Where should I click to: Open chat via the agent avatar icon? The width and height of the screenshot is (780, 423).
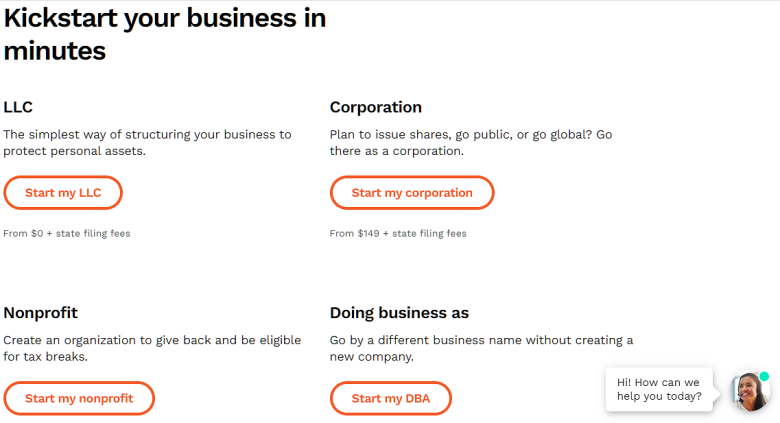coord(749,392)
